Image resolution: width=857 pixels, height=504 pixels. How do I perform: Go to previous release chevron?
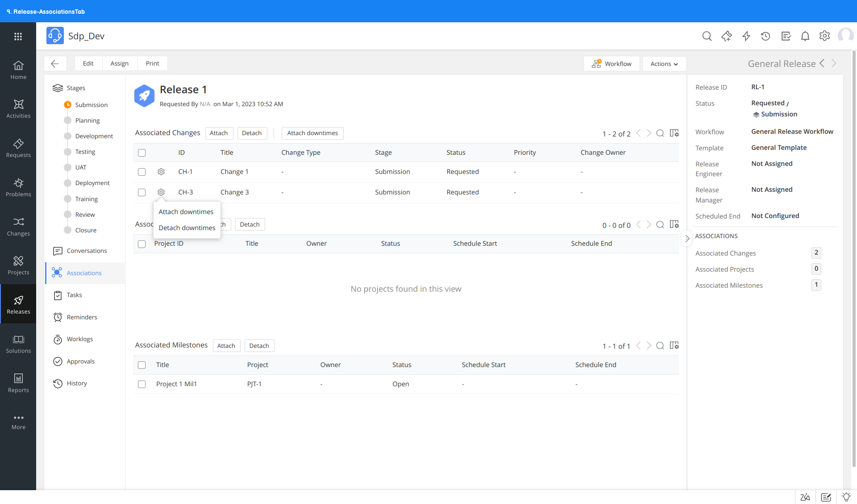click(x=822, y=63)
